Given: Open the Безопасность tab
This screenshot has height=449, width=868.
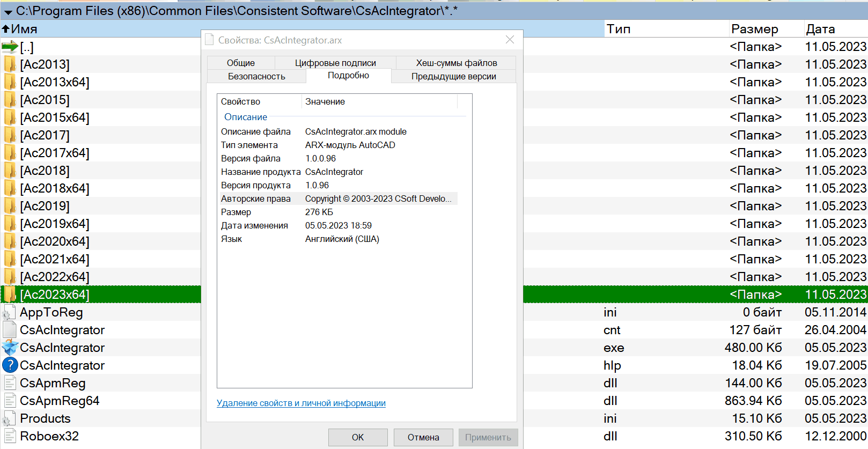Looking at the screenshot, I should (x=256, y=76).
